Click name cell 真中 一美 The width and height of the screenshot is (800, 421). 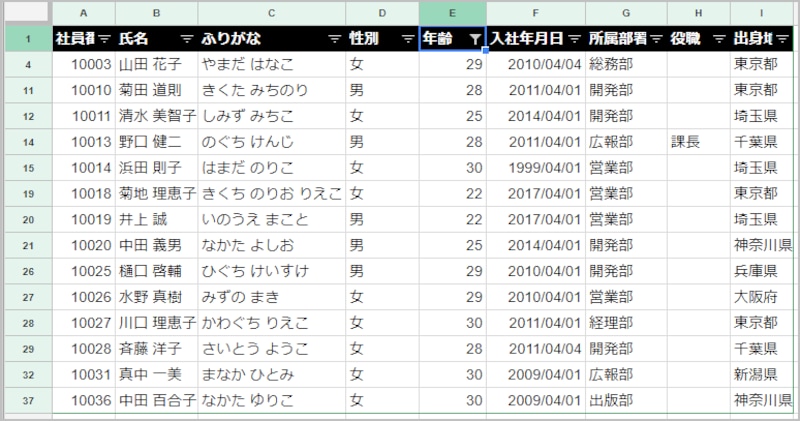pos(157,375)
